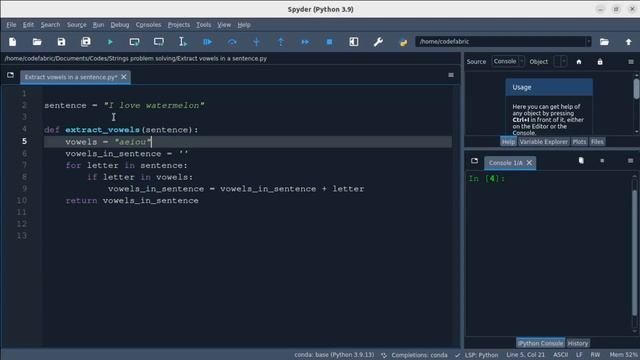Stop debugging square icon
The width and height of the screenshot is (640, 360).
point(329,42)
